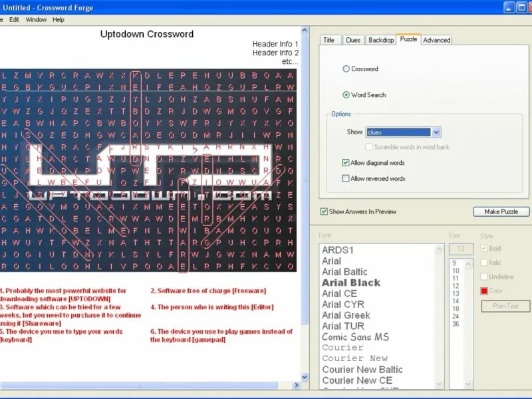This screenshot has width=532, height=399.
Task: Click preview horizontal scrollbar right arrow
Action: pyautogui.click(x=297, y=385)
